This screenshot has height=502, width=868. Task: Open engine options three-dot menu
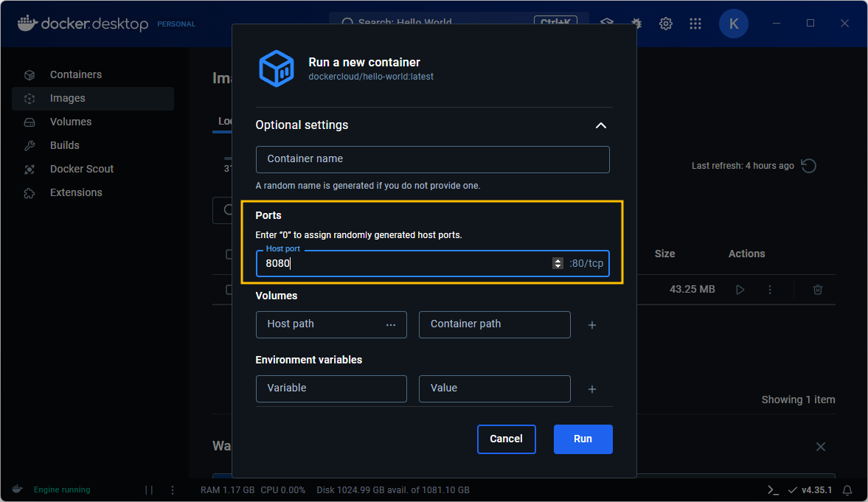coord(172,489)
